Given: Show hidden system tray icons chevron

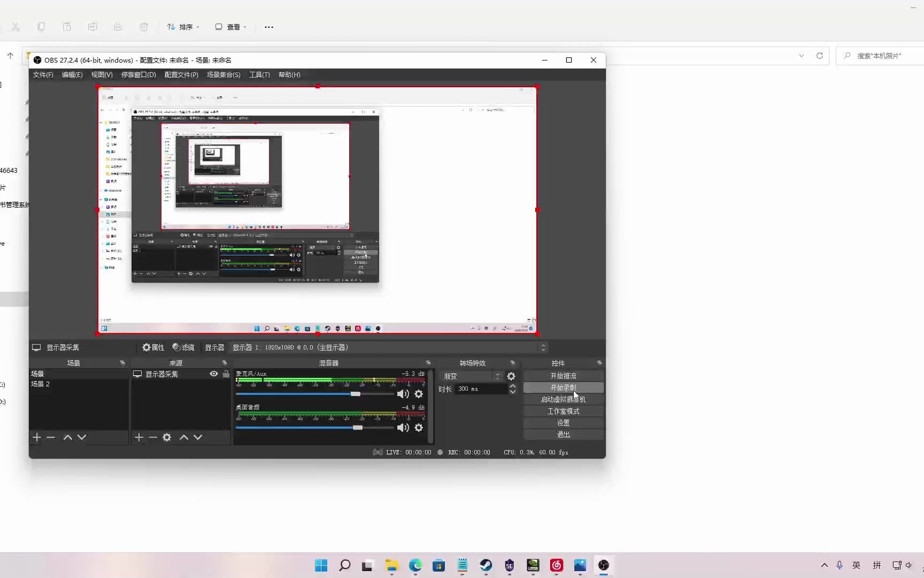Looking at the screenshot, I should tap(825, 565).
